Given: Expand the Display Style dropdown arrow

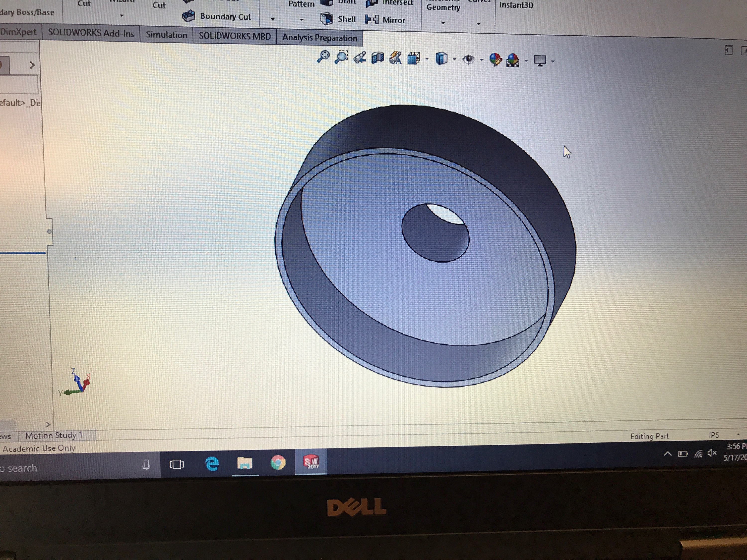Looking at the screenshot, I should tap(454, 60).
